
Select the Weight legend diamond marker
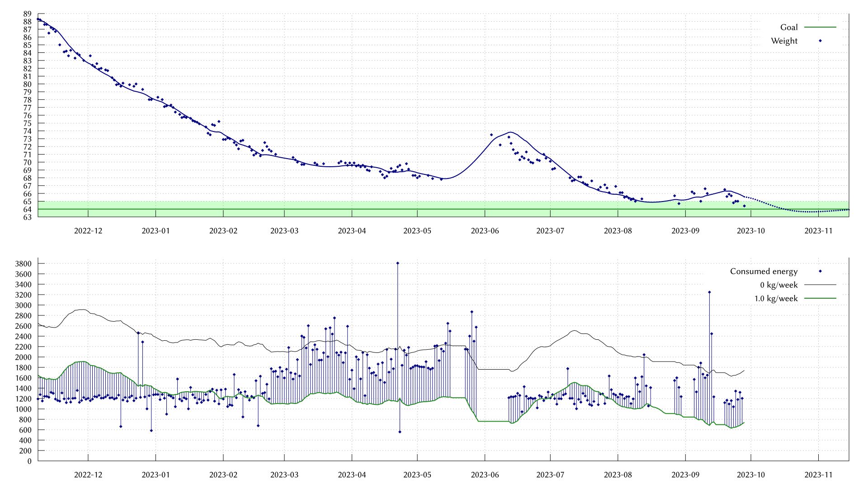pyautogui.click(x=820, y=41)
